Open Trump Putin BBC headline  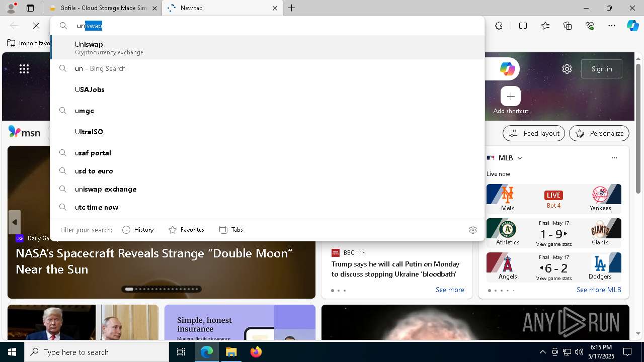(x=395, y=269)
